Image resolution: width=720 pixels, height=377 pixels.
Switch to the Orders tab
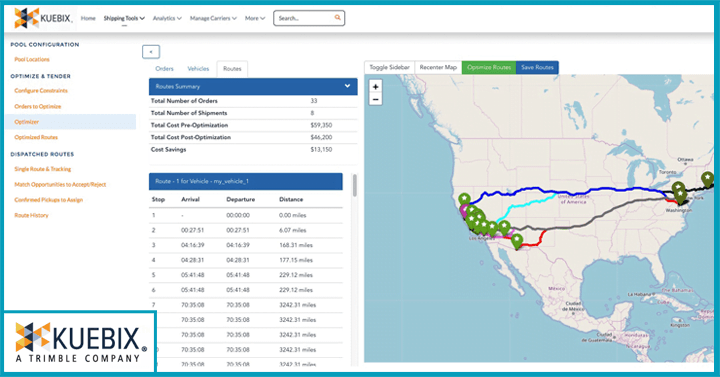[164, 69]
